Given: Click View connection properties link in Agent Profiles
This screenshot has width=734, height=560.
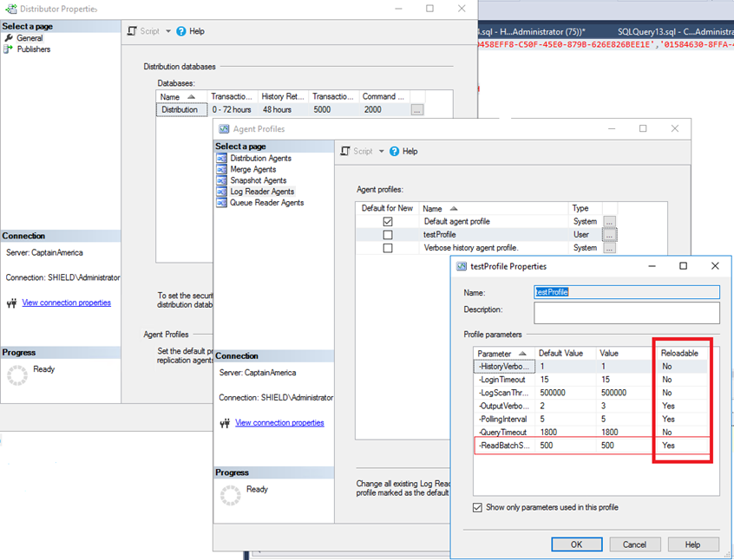Looking at the screenshot, I should pos(279,422).
